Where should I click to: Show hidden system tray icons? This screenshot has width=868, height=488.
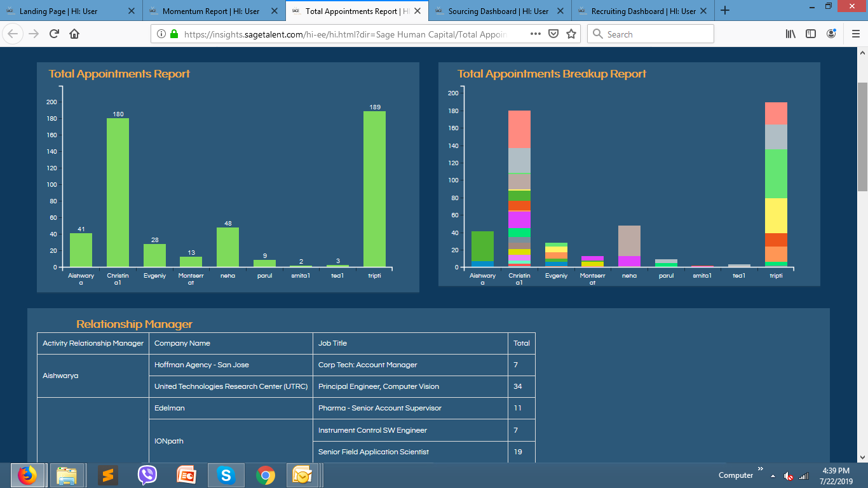point(773,476)
